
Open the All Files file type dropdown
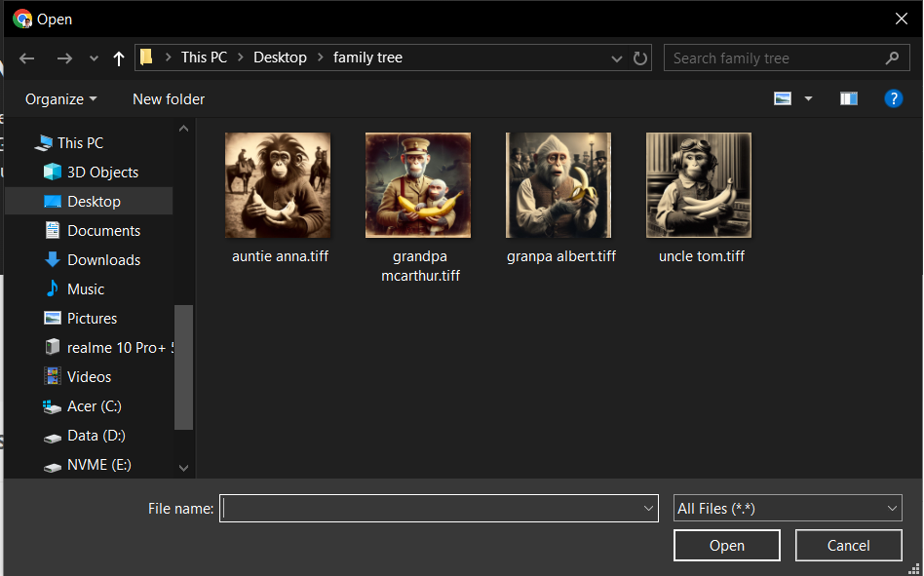[x=788, y=508]
